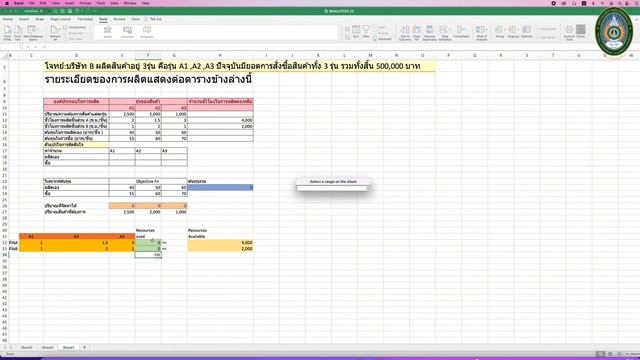
Task: Click Advanced filter in ribbon
Action: [383, 39]
